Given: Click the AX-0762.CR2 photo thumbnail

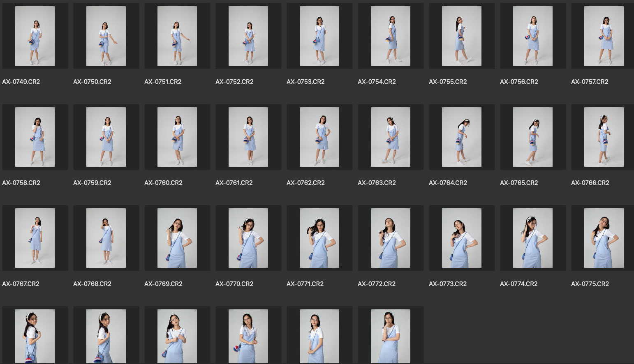Looking at the screenshot, I should pyautogui.click(x=319, y=137).
